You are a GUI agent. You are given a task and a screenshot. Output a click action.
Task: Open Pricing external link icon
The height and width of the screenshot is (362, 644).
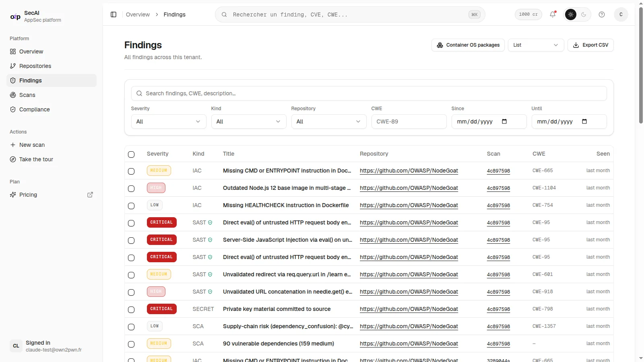[x=90, y=195]
